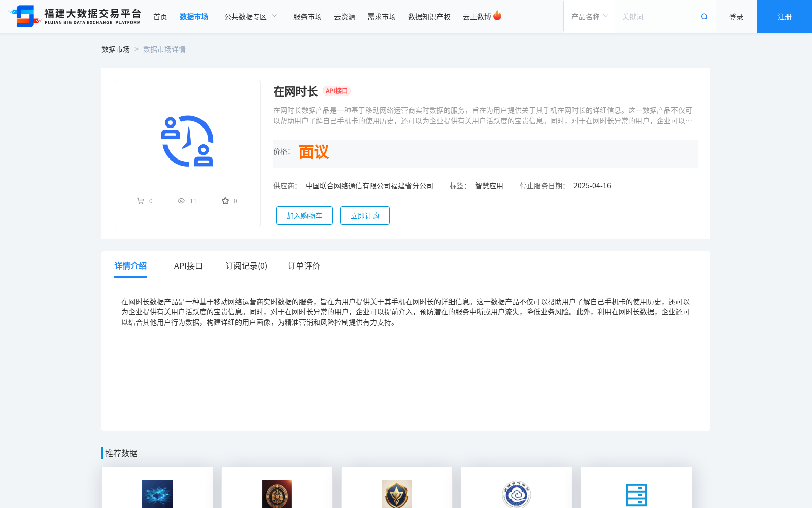This screenshot has width=812, height=508.
Task: Click the 推荐数据 section heading
Action: pyautogui.click(x=121, y=453)
